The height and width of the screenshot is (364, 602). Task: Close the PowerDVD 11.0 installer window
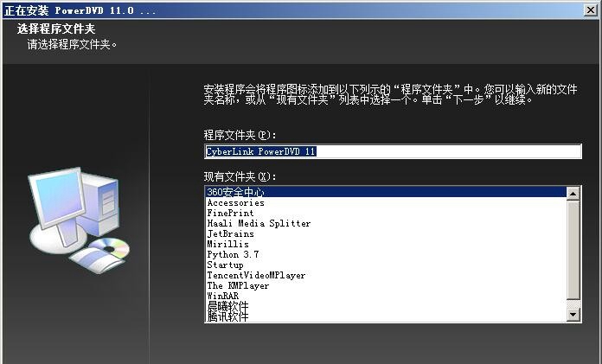click(591, 10)
